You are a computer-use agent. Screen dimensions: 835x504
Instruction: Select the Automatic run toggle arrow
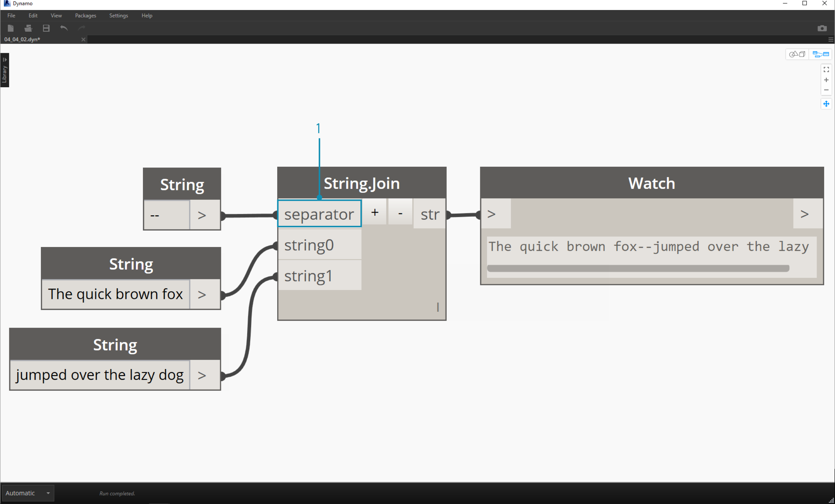(48, 493)
